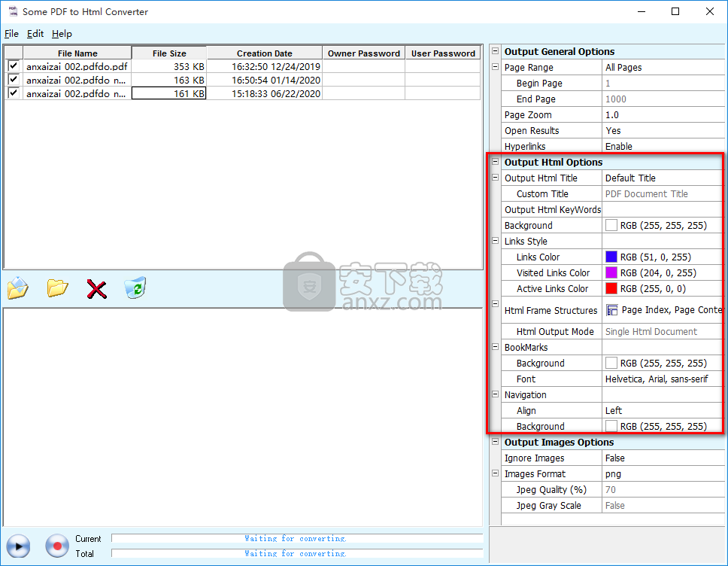The height and width of the screenshot is (566, 728).
Task: Open the Edit menu
Action: tap(35, 33)
